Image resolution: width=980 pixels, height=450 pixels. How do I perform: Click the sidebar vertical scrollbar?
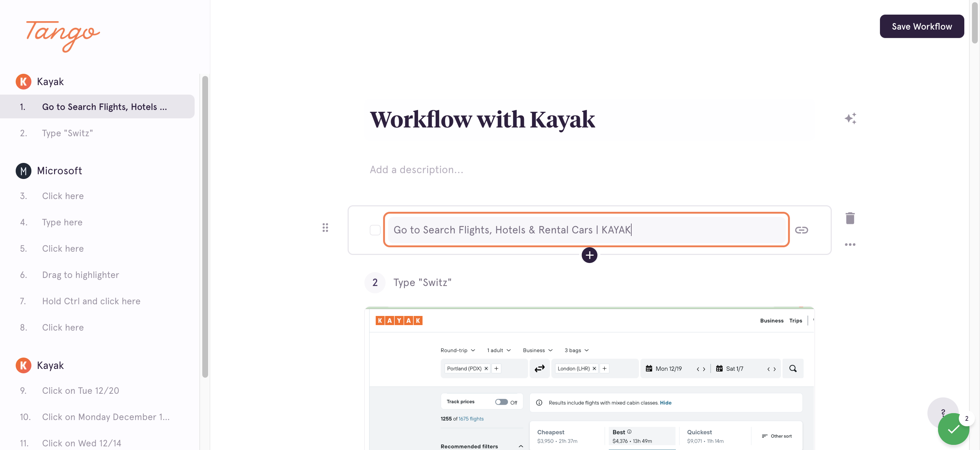point(205,226)
